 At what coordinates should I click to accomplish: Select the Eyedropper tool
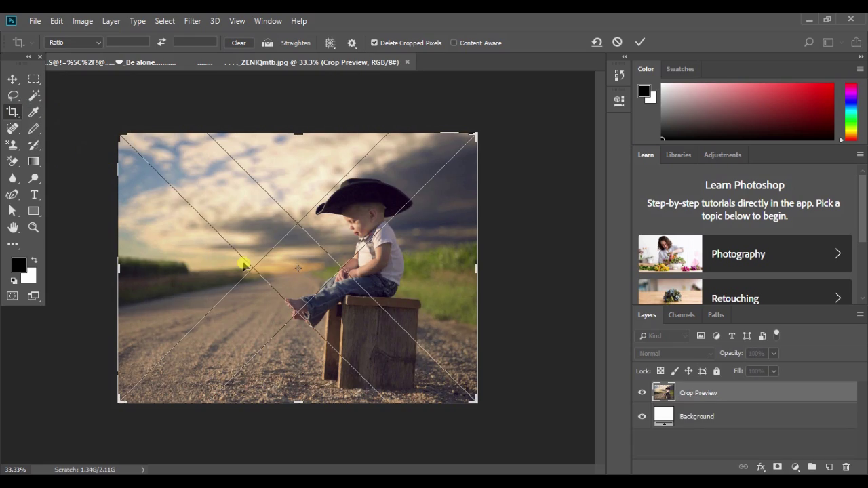pos(34,112)
